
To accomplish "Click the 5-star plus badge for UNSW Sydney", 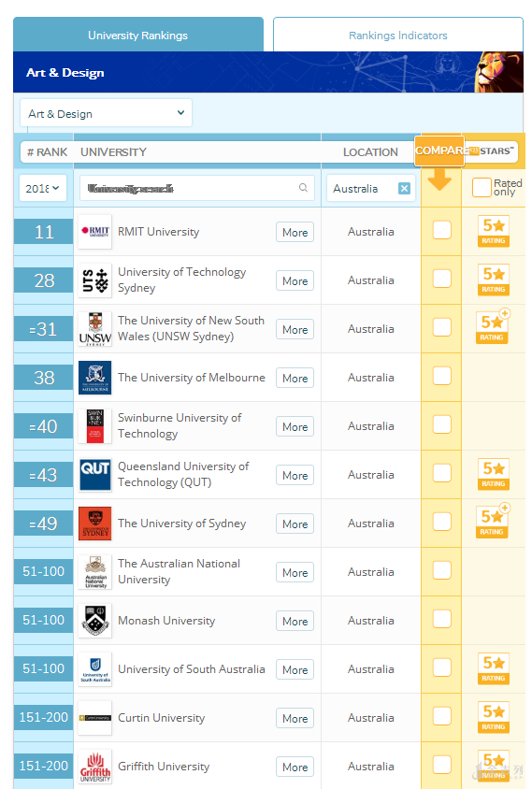I will [493, 327].
